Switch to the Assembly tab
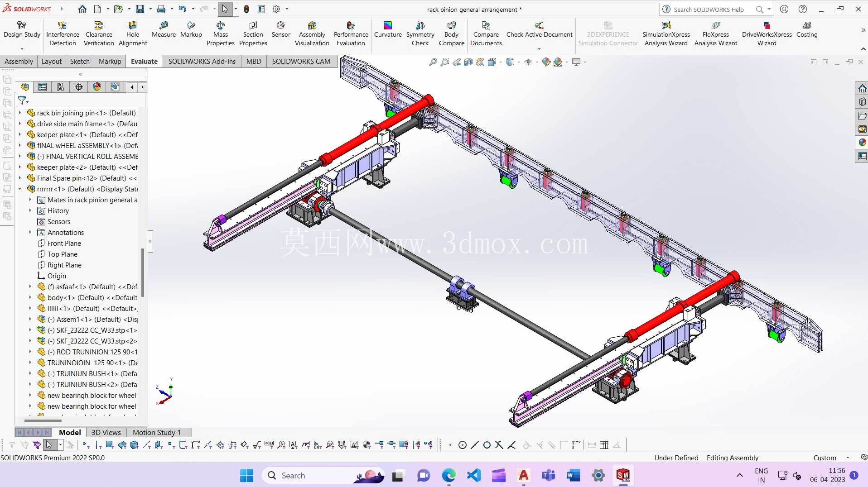 (x=19, y=61)
